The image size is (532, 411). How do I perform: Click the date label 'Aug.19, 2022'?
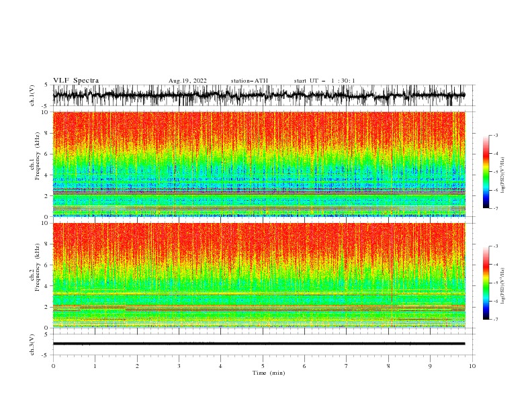pos(187,81)
